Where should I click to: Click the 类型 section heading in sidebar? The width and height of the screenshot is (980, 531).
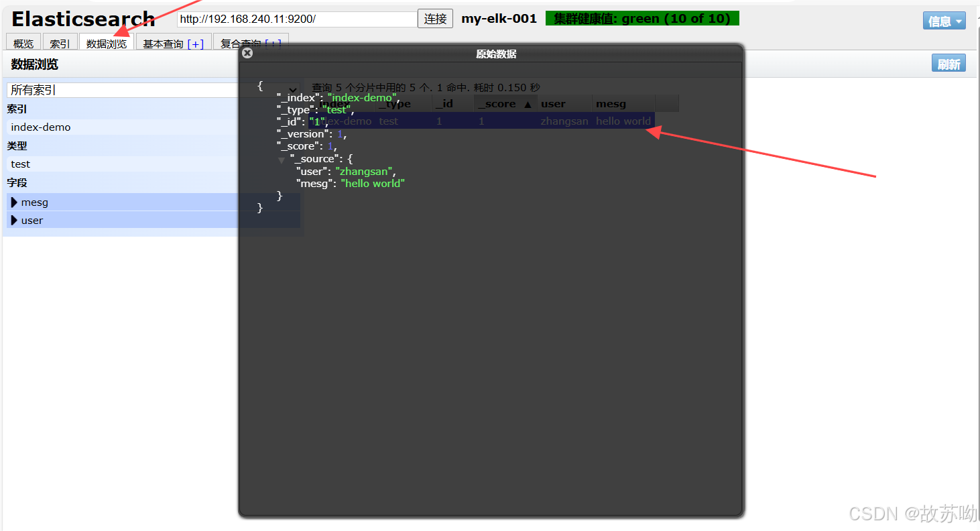tap(17, 145)
